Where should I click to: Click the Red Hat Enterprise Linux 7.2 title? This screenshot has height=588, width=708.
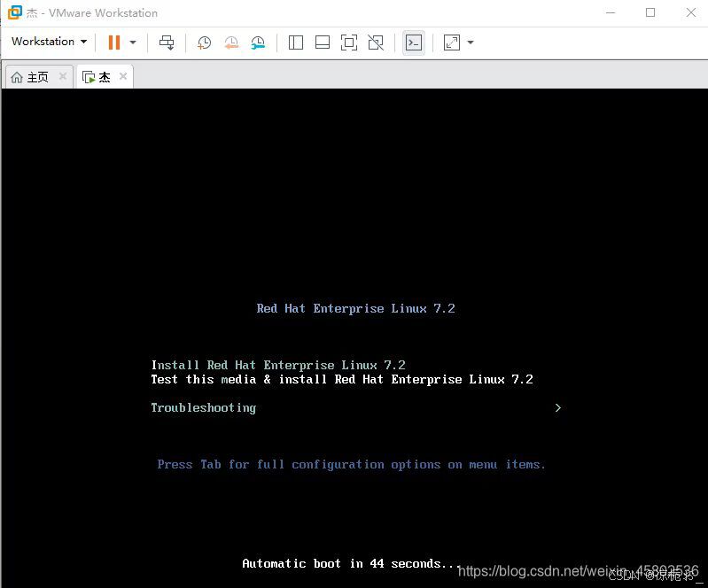click(x=356, y=308)
